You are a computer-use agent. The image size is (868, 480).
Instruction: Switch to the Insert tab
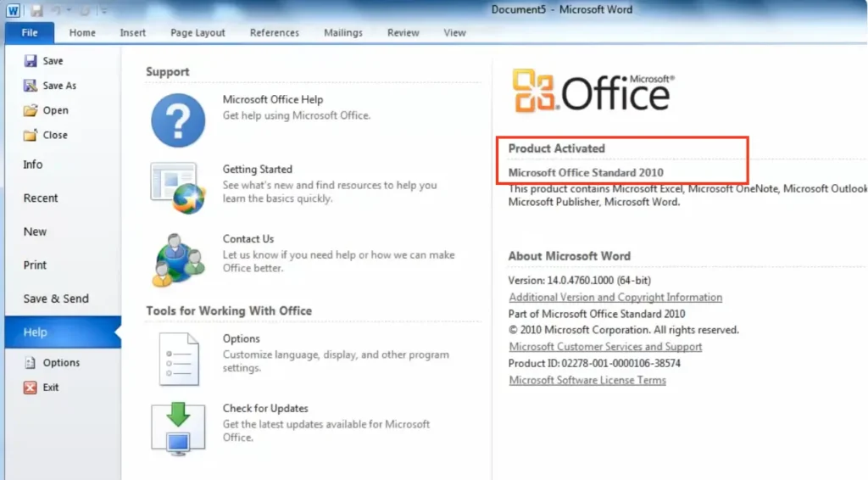[x=133, y=33]
